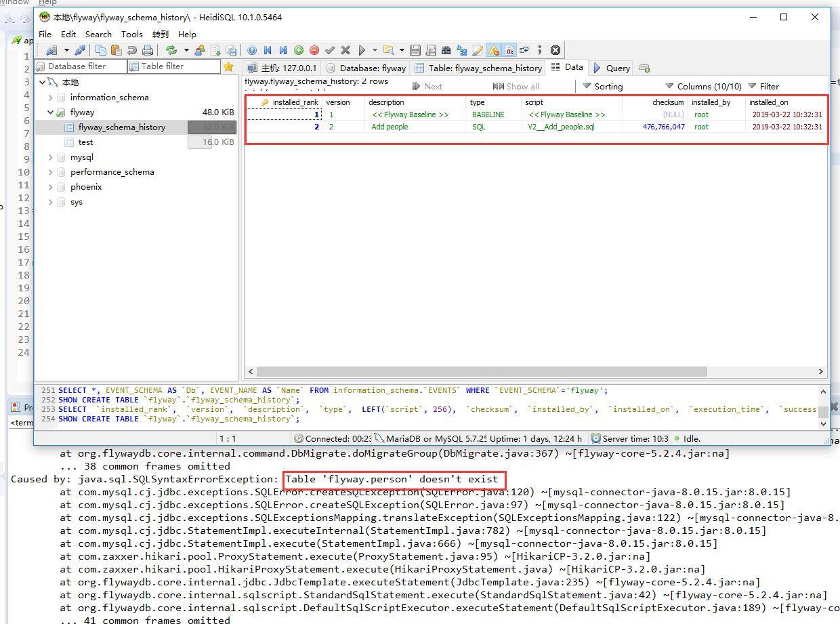Viewport: 840px width, 624px height.
Task: Click the blue help question icon
Action: click(x=252, y=50)
